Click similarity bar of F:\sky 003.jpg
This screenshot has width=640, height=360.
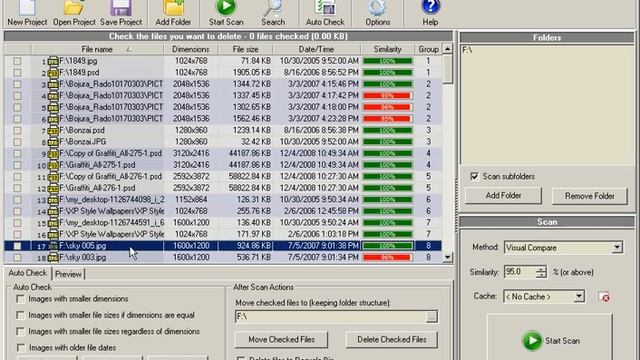pyautogui.click(x=387, y=258)
